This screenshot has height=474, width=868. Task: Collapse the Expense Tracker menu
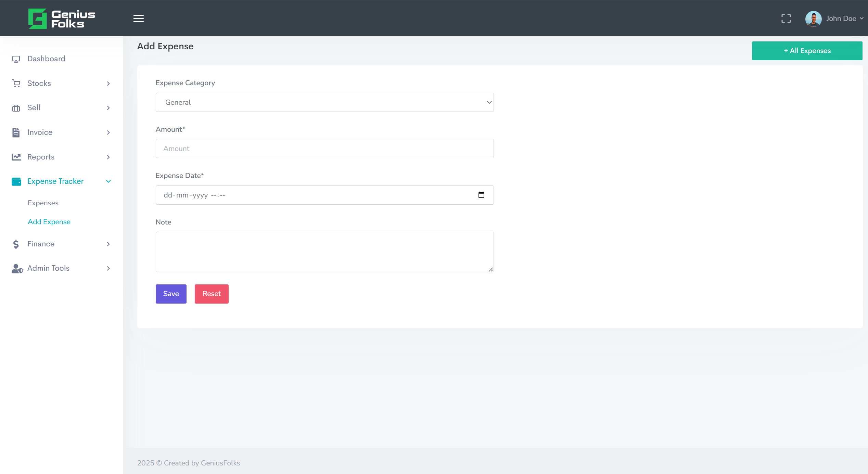108,181
